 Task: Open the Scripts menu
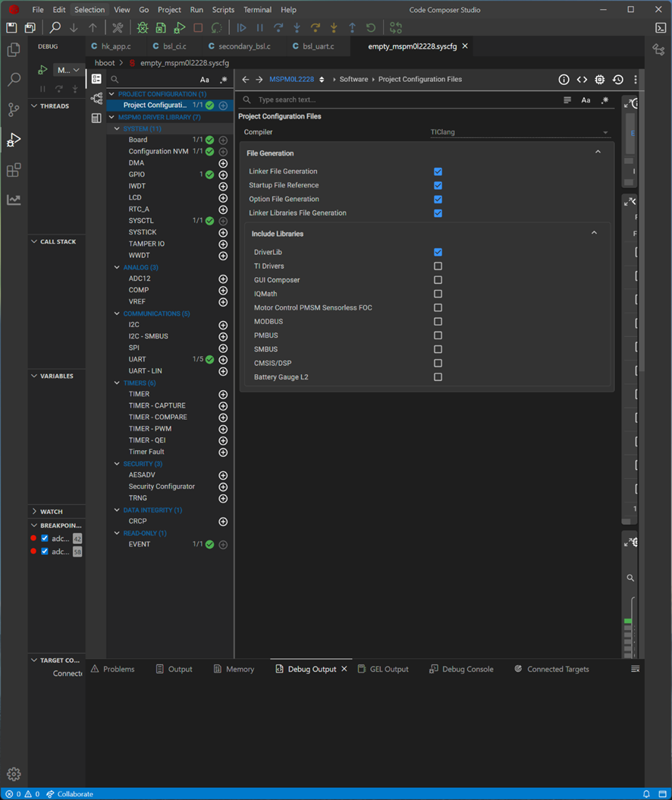pos(223,10)
